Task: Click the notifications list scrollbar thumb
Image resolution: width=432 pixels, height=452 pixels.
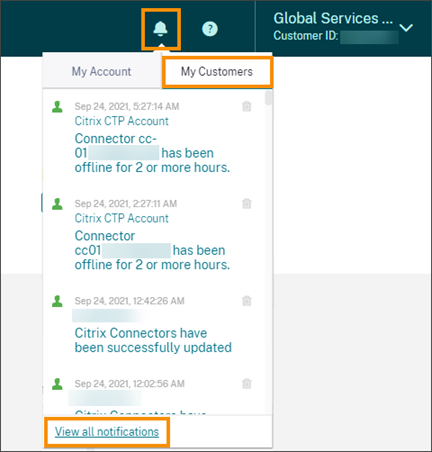Action: [268, 99]
